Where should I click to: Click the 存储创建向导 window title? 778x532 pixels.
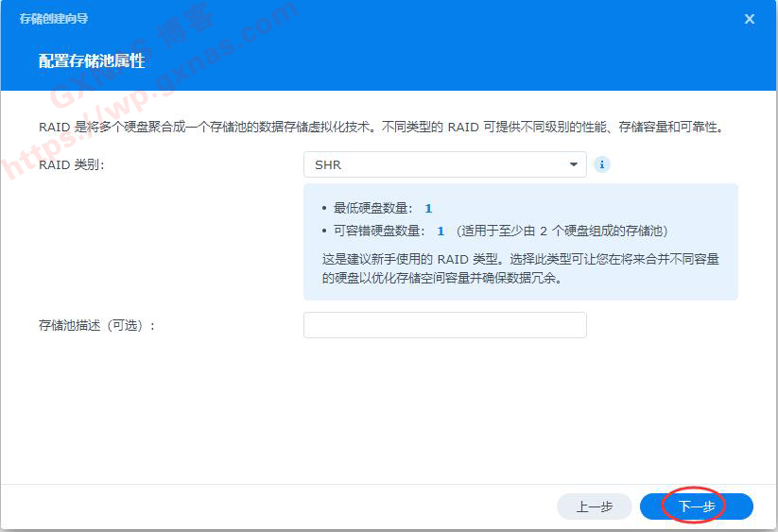pos(54,19)
